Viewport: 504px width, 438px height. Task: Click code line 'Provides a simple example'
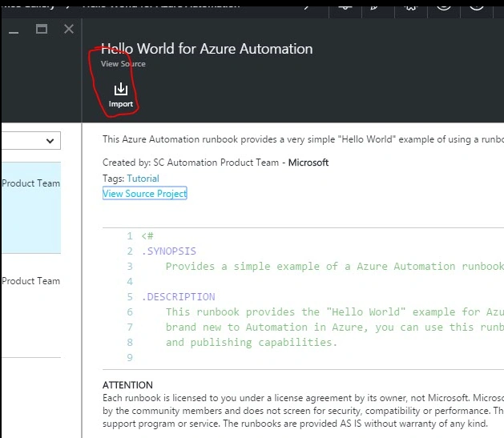pos(335,266)
